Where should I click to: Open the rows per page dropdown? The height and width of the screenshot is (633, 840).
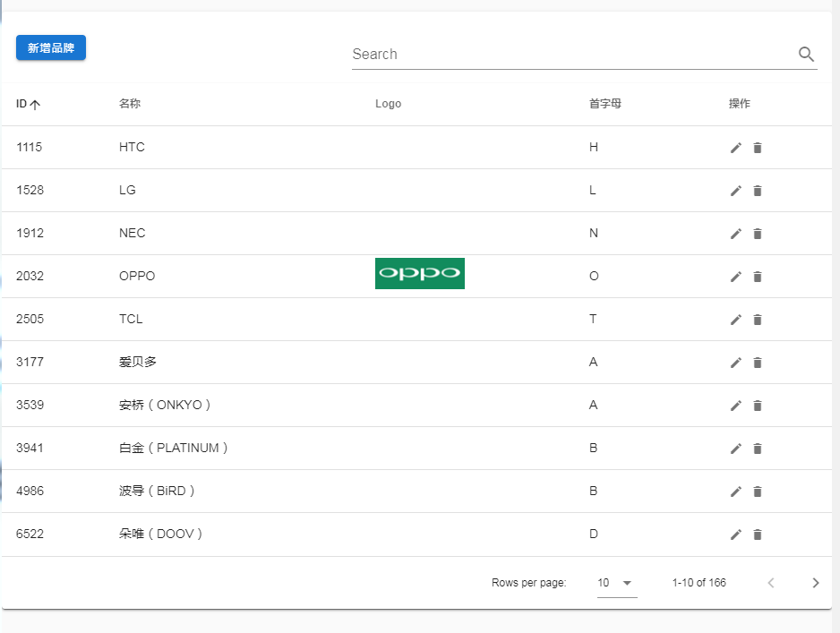coord(616,583)
